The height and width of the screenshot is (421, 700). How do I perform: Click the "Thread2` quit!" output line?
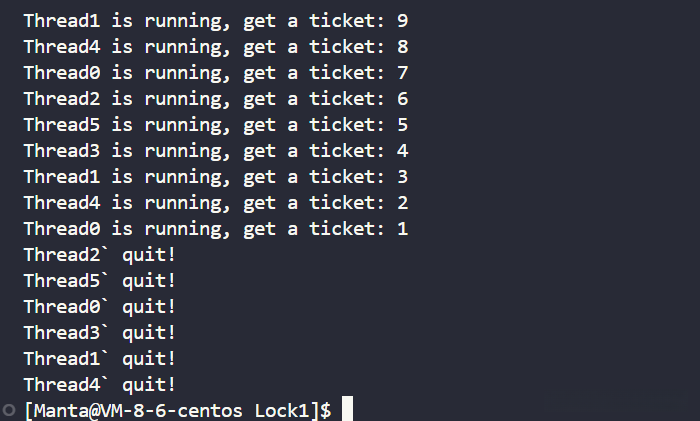click(x=100, y=254)
